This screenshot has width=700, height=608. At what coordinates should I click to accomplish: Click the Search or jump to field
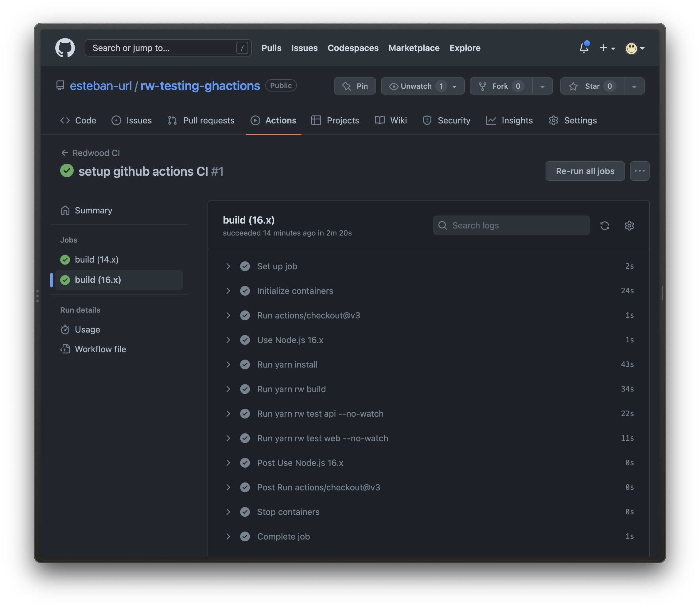[x=168, y=48]
